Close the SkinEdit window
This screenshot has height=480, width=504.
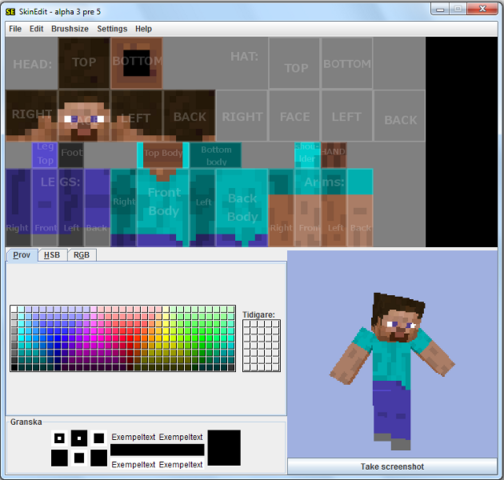coord(482,9)
